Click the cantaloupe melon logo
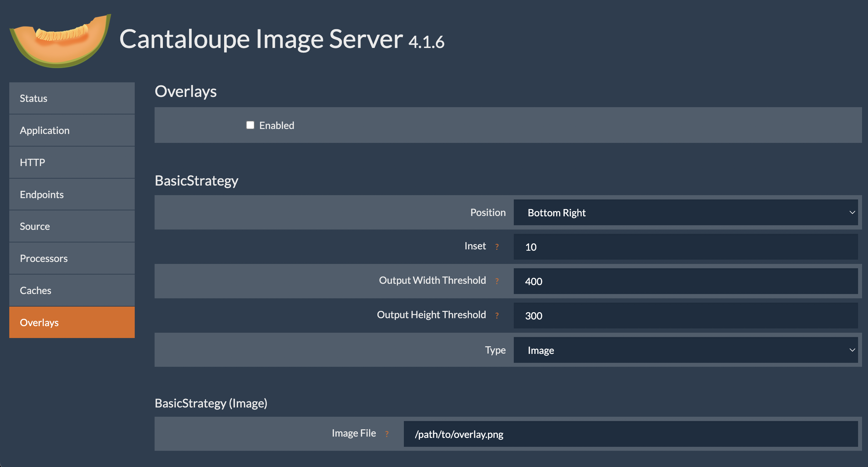The image size is (868, 467). point(60,40)
